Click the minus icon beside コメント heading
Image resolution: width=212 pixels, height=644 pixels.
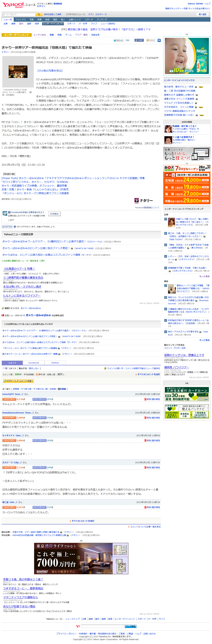point(6,368)
